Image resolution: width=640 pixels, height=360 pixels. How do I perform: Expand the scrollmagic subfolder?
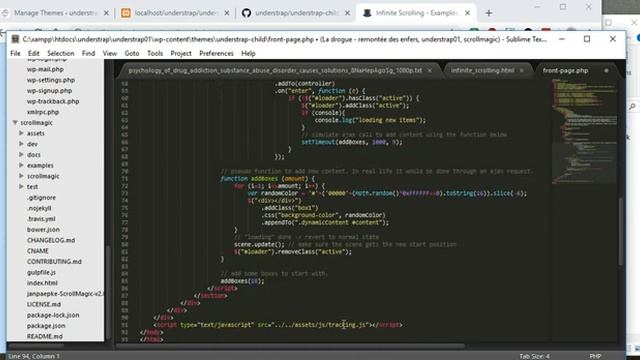21,176
